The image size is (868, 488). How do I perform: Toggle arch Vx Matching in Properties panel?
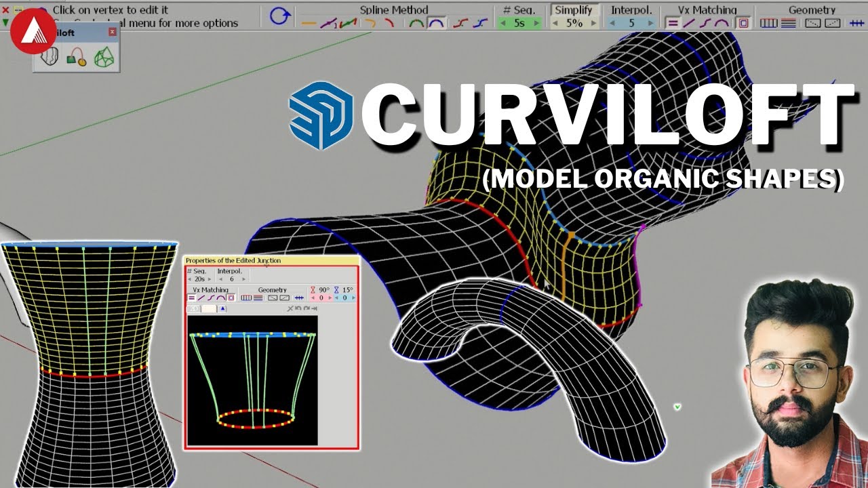220,298
